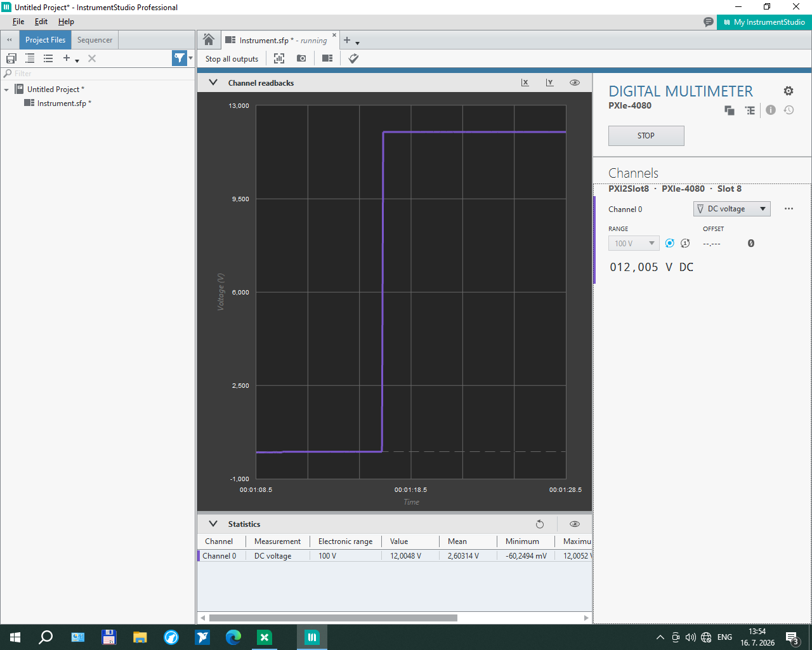Click the offset null zero icon
This screenshot has height=650, width=812.
[751, 243]
